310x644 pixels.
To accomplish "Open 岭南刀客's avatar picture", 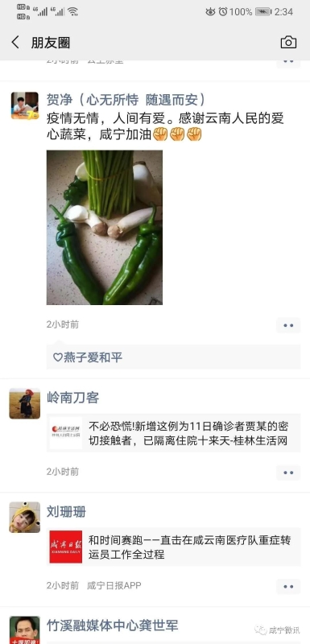I will (x=25, y=403).
